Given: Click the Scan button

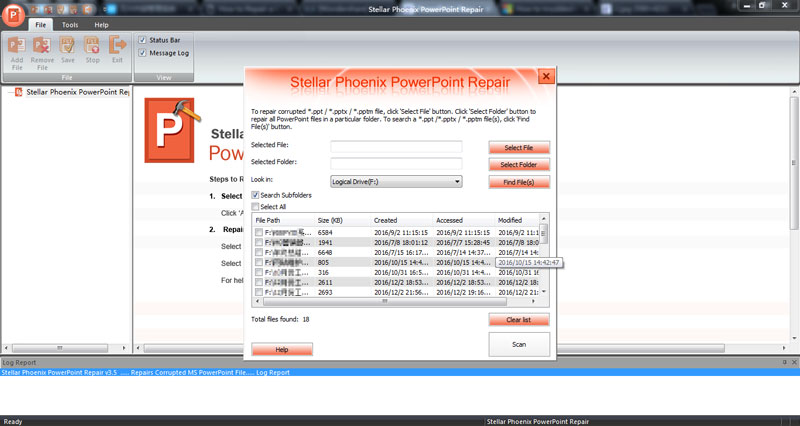Looking at the screenshot, I should [519, 344].
